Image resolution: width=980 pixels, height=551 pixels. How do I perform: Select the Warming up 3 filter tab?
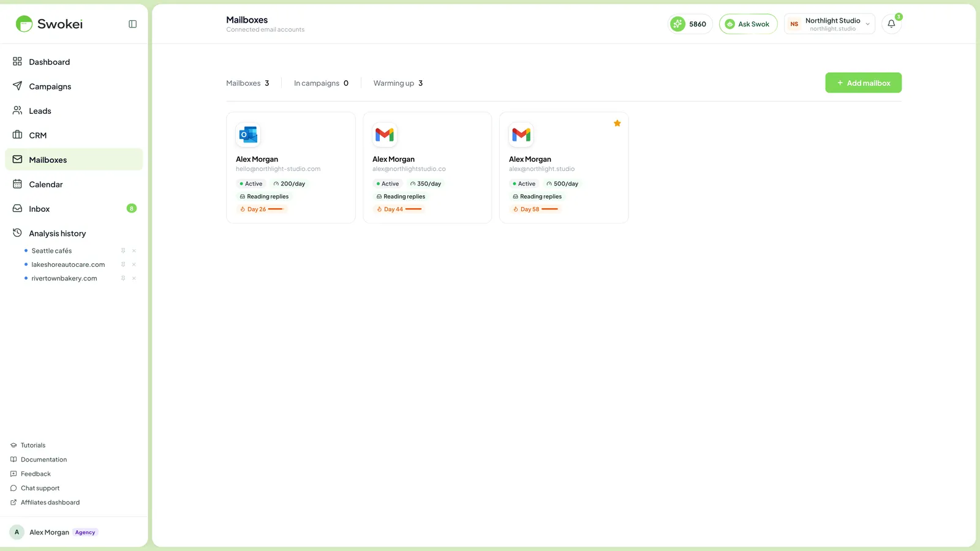click(398, 83)
